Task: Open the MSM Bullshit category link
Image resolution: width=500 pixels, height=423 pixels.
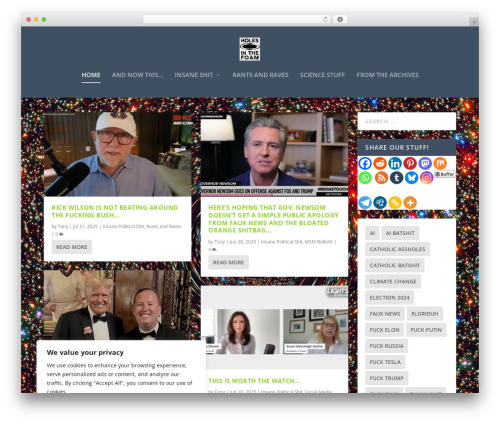Action: (x=319, y=242)
